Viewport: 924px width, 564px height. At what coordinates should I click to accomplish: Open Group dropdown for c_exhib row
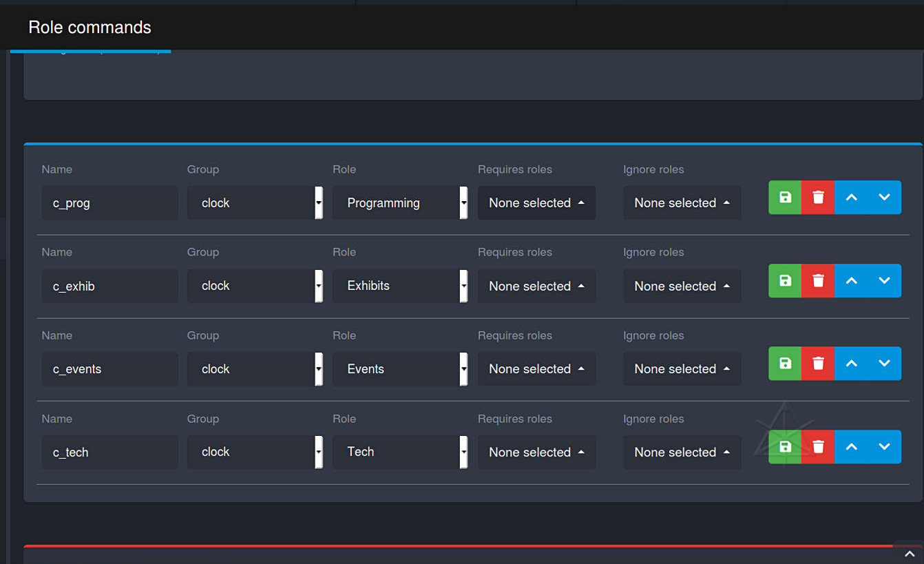coord(255,286)
